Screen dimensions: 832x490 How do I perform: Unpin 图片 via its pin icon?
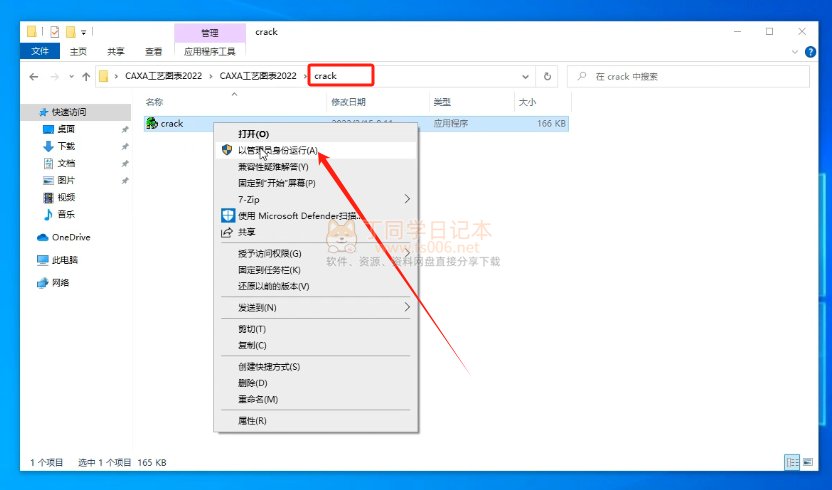tap(125, 180)
